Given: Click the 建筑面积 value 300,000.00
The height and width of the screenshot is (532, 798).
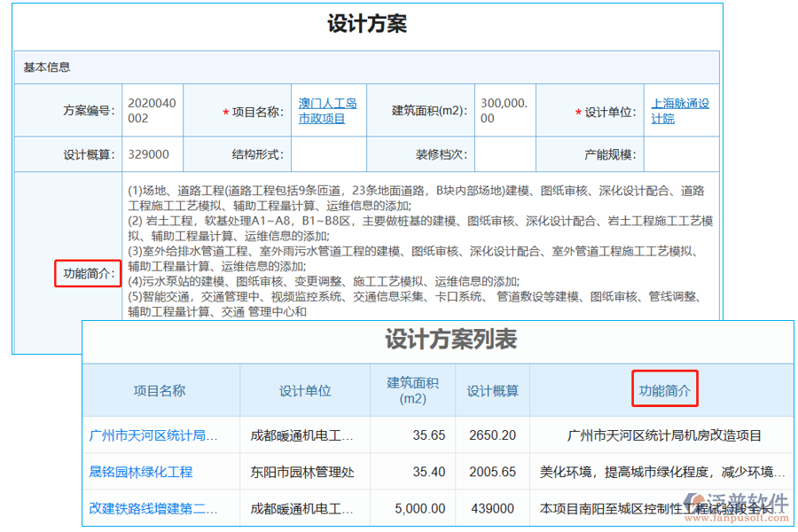Looking at the screenshot, I should [505, 111].
